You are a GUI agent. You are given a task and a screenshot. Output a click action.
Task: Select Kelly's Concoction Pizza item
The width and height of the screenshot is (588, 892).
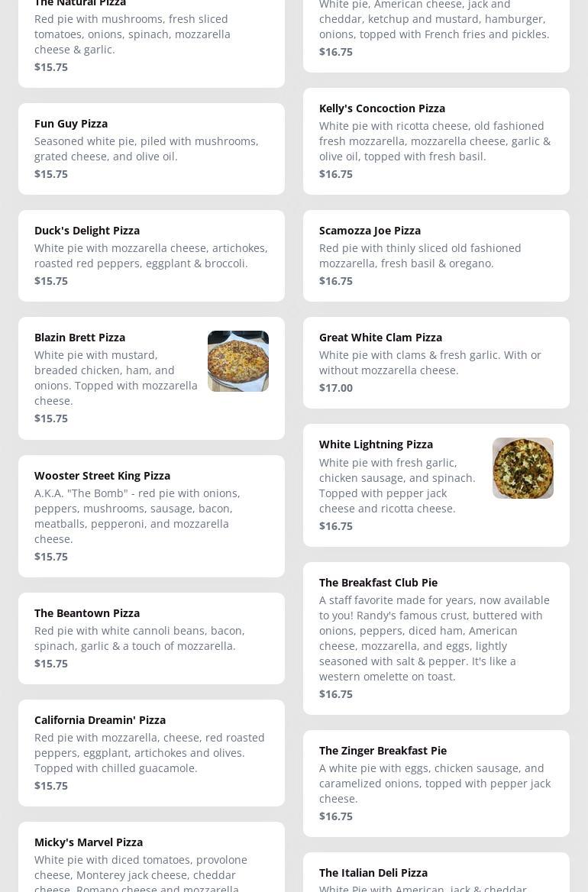pos(436,141)
